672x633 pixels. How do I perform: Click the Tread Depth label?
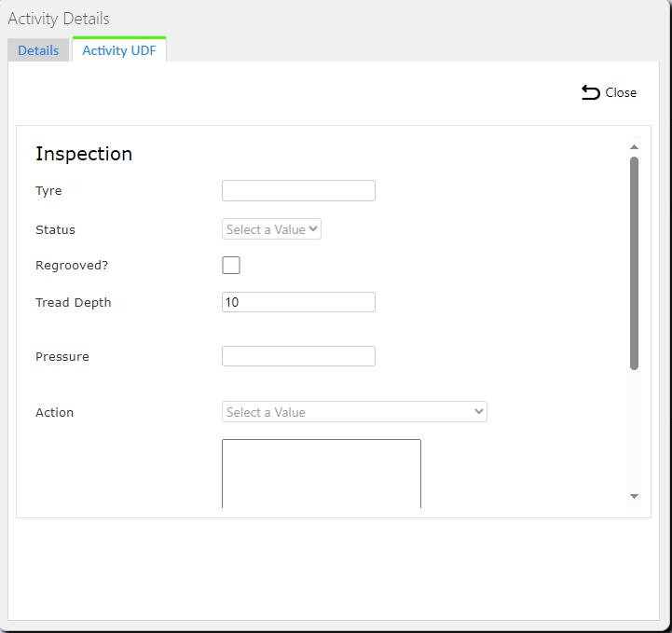click(74, 303)
